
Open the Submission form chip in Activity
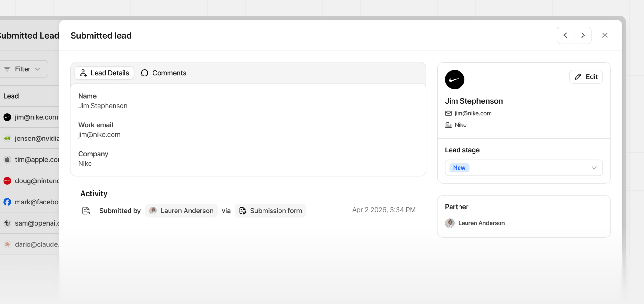(x=271, y=211)
